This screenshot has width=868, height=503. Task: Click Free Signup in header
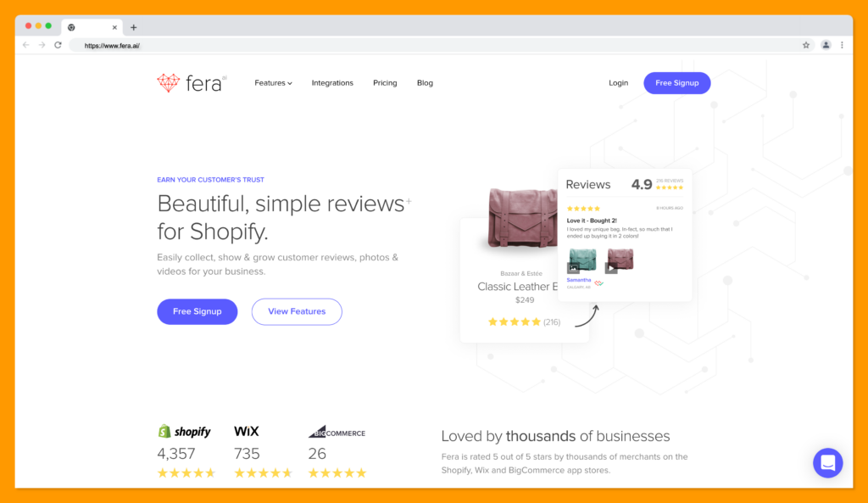(x=677, y=83)
